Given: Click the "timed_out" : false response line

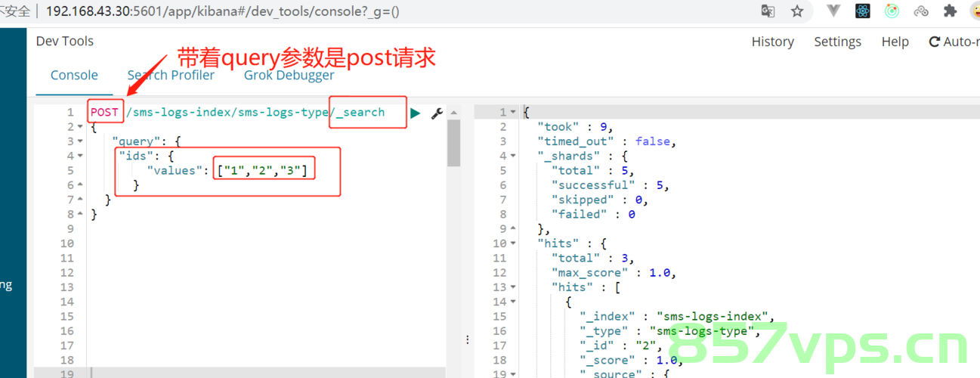Looking at the screenshot, I should (606, 141).
